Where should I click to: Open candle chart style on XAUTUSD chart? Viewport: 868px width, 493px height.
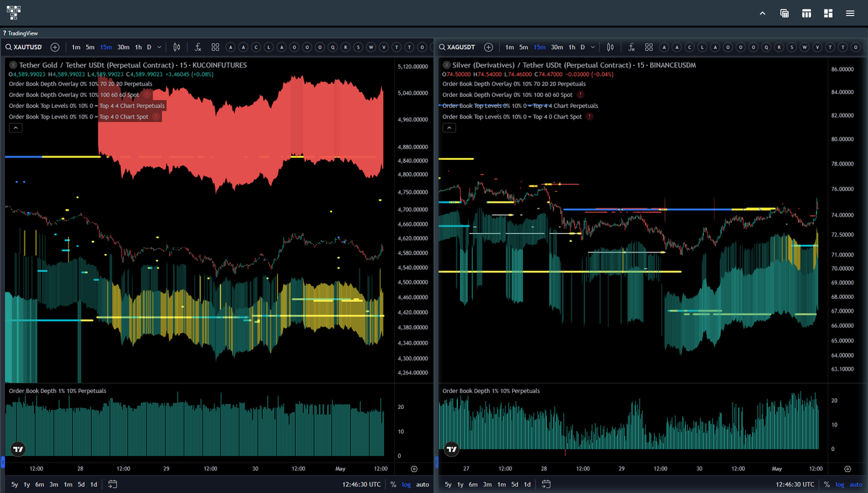coord(176,47)
